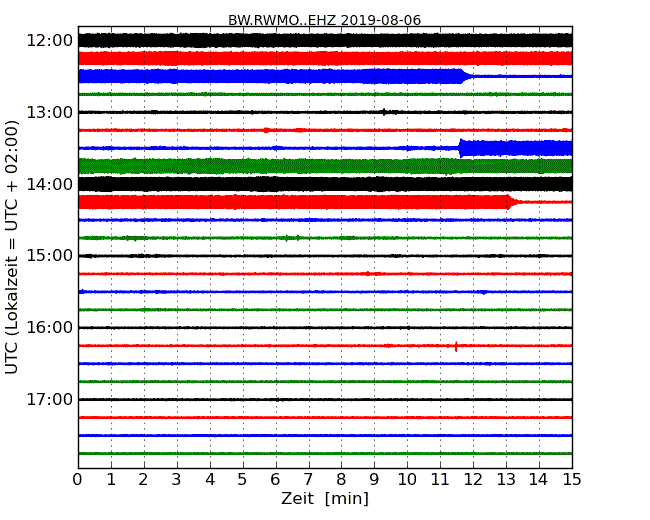Click the blue signal drop-off near minute 11.7 after 12:00
The image size is (650, 520).
465,76
